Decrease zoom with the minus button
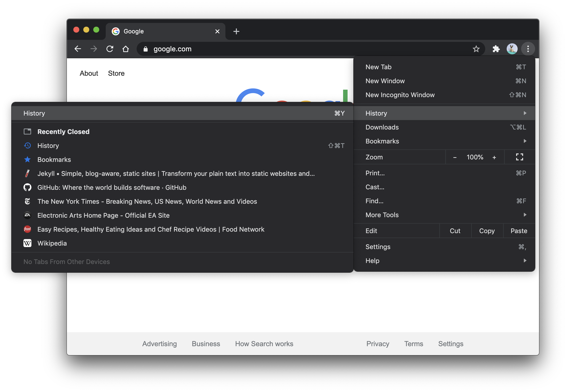Screen dimensions: 567x392 [x=455, y=157]
